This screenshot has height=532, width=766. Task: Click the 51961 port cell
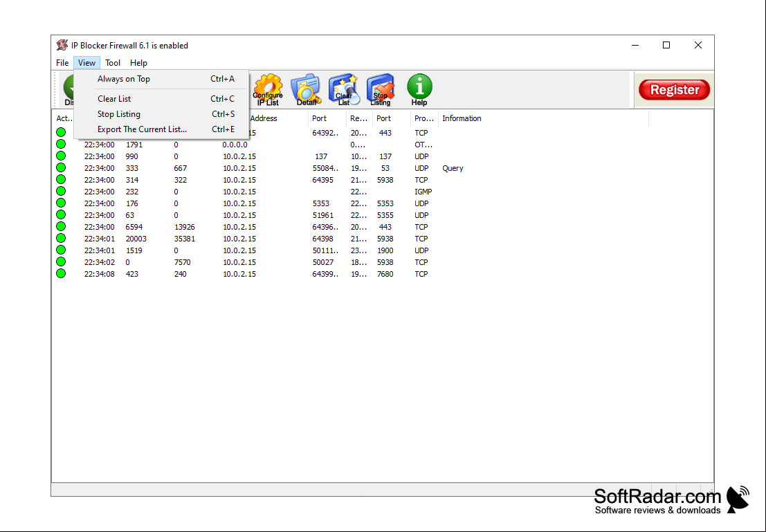click(x=323, y=215)
